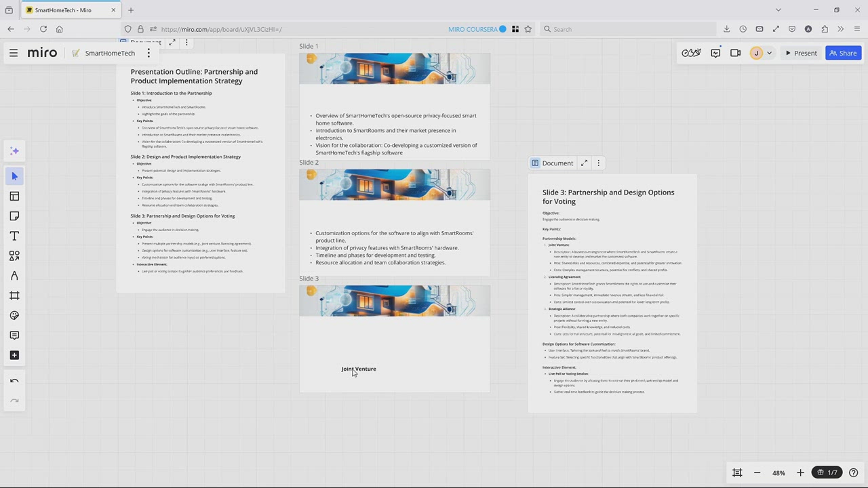This screenshot has width=868, height=488.
Task: Select the Slide 3 frame title
Action: coord(309,279)
